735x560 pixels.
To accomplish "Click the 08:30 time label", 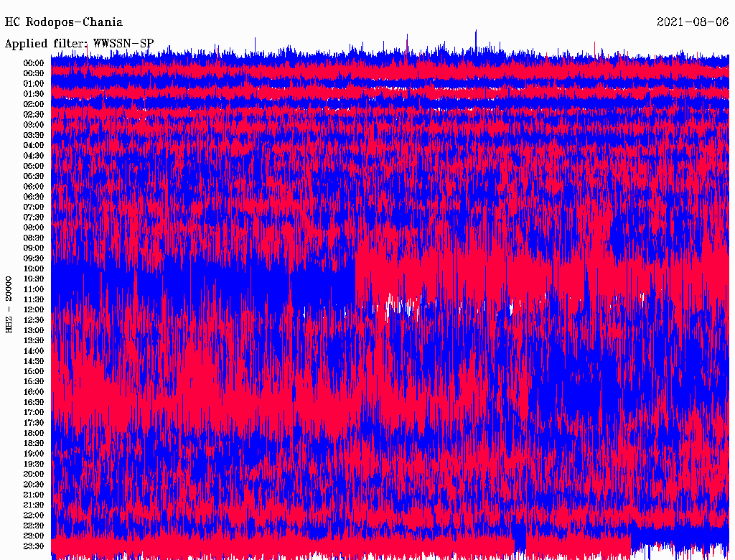I will click(34, 238).
